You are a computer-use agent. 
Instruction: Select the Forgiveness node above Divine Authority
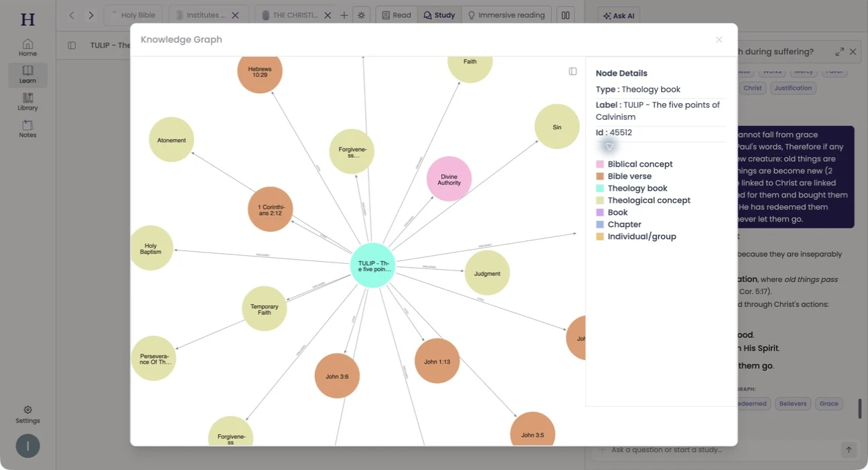[x=352, y=152]
